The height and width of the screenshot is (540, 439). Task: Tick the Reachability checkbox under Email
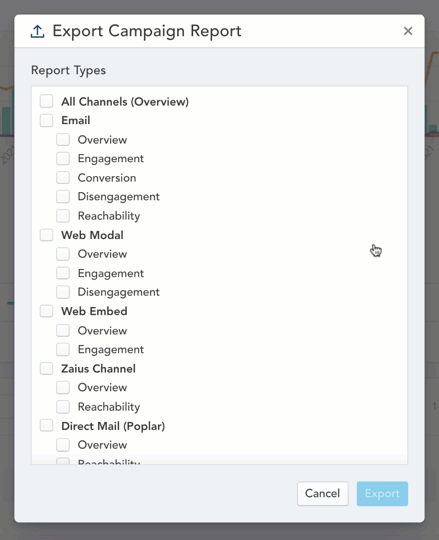tap(63, 216)
